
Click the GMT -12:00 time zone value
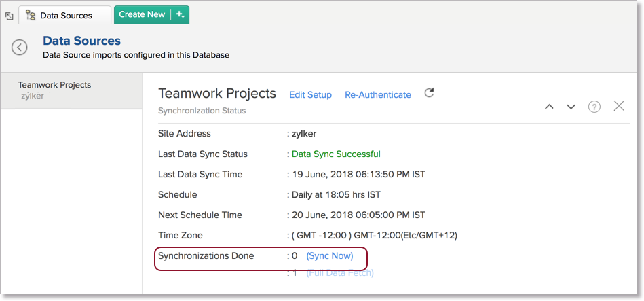pyautogui.click(x=374, y=236)
